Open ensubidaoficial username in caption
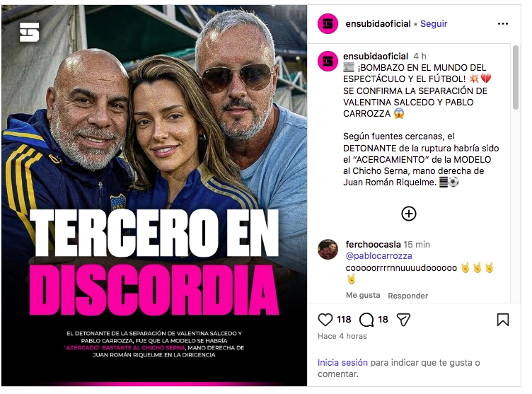Image resolution: width=532 pixels, height=394 pixels. (x=376, y=57)
